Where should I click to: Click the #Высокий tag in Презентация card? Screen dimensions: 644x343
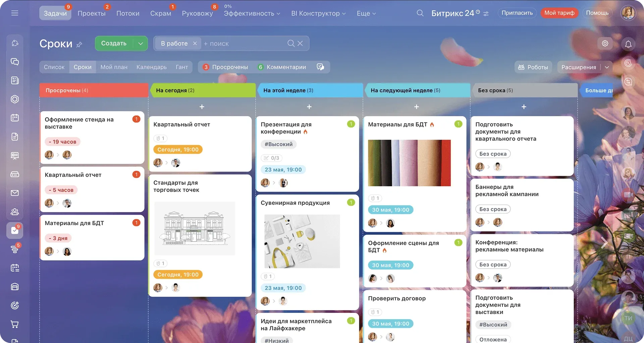click(x=279, y=144)
